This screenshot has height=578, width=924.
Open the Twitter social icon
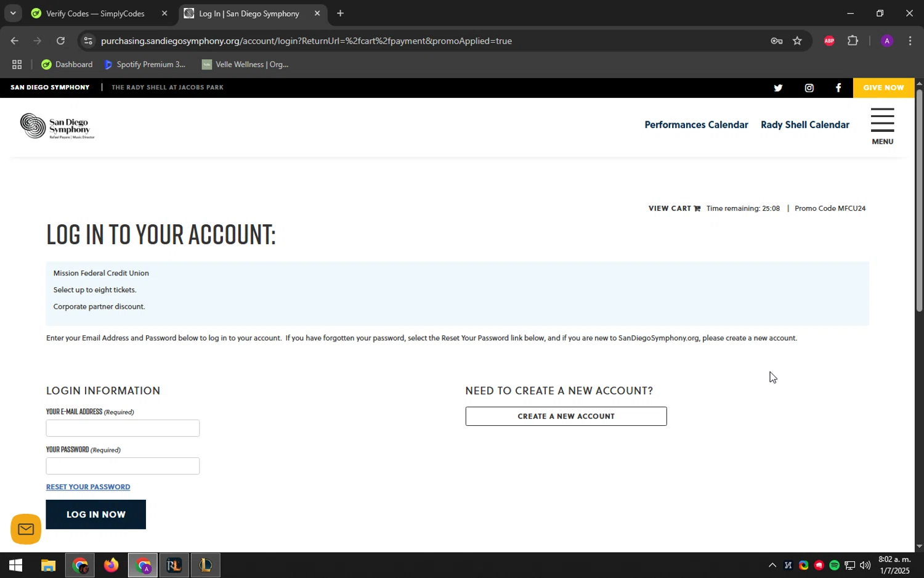coord(778,88)
